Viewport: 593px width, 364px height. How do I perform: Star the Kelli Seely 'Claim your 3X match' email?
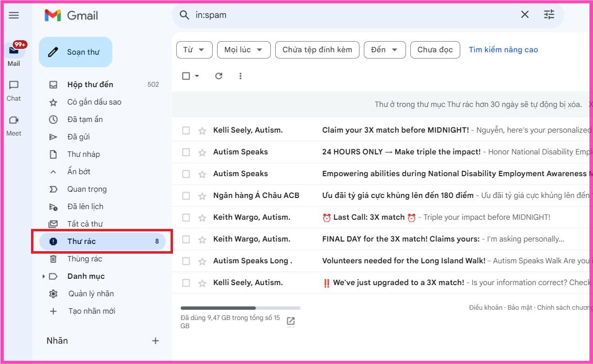[202, 131]
